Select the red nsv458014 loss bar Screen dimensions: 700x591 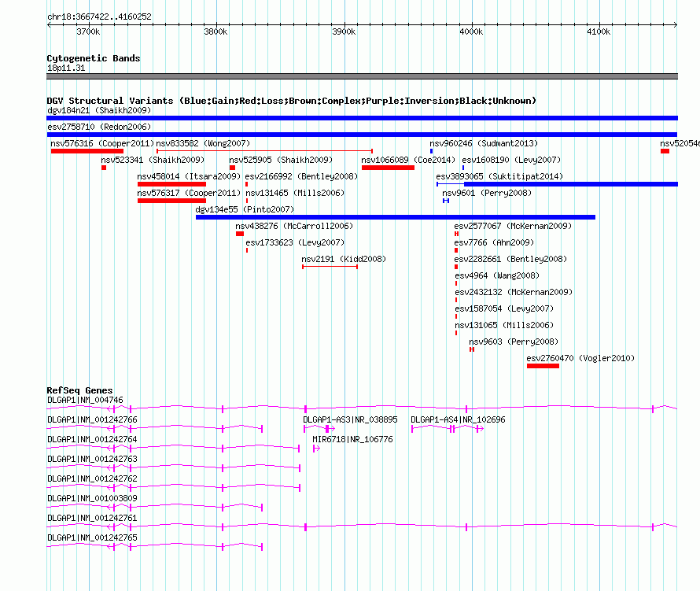click(172, 184)
